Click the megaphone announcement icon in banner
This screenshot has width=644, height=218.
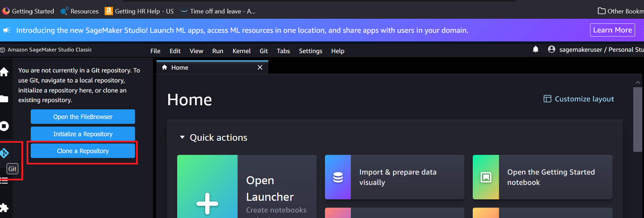[7, 30]
